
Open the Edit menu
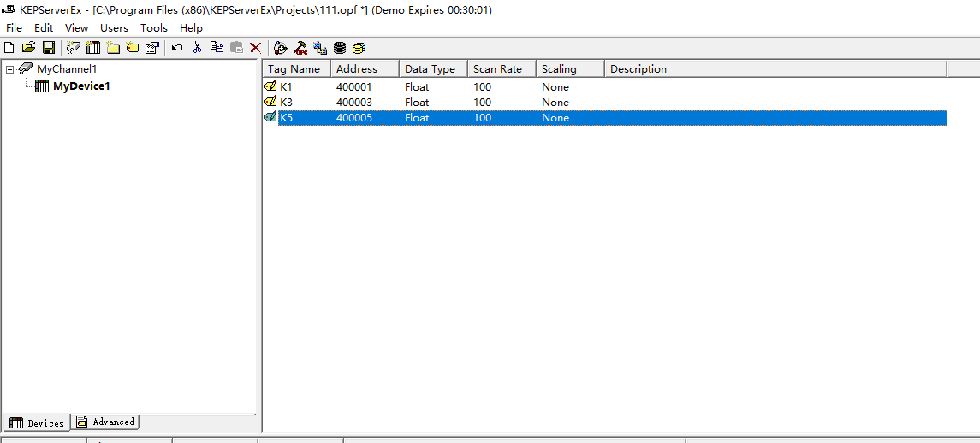[x=44, y=28]
